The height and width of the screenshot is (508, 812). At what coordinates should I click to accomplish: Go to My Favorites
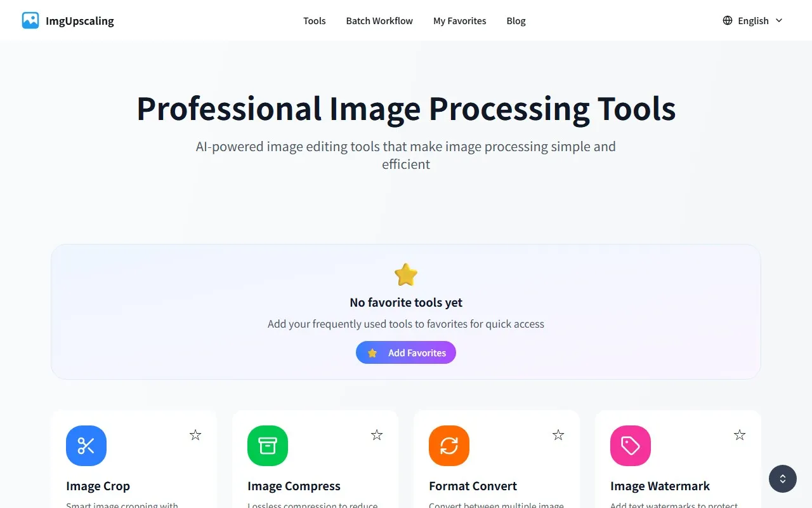coord(459,20)
